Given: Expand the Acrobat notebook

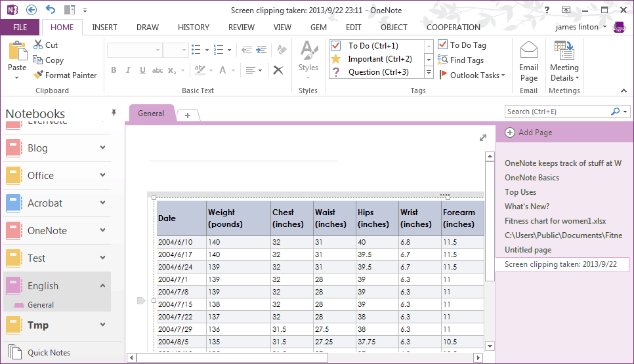Looking at the screenshot, I should (x=102, y=203).
